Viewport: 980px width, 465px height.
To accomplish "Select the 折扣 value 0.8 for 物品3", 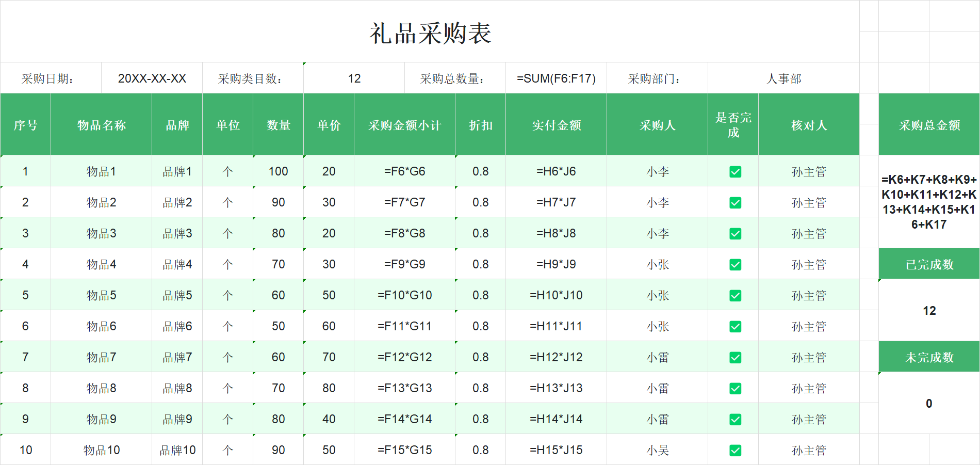I will click(480, 233).
